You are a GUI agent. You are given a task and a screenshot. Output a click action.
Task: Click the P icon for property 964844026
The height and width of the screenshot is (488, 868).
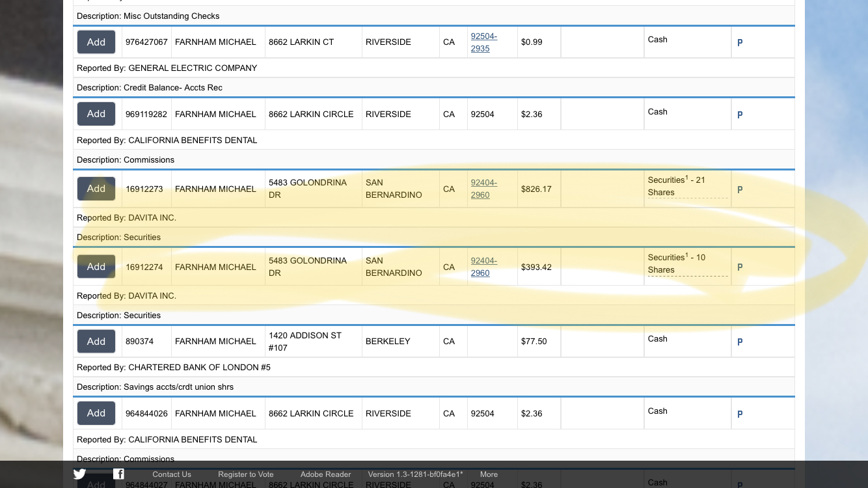tap(740, 414)
